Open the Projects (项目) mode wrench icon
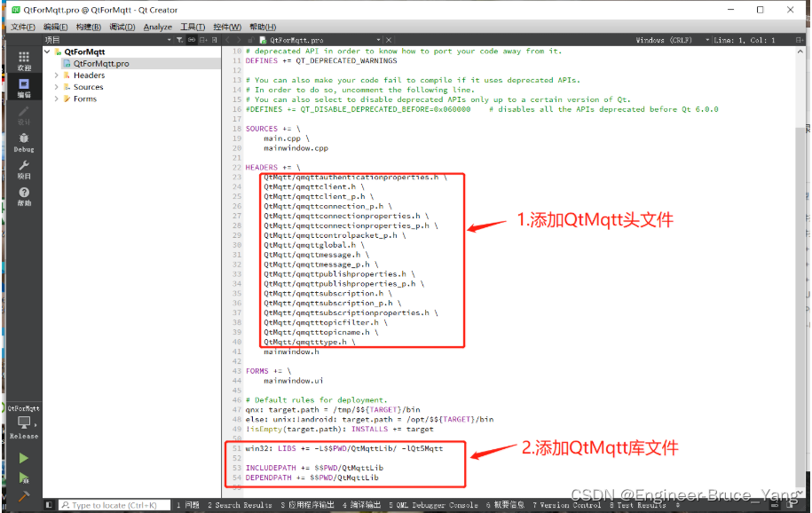The width and height of the screenshot is (812, 513). coord(24,170)
